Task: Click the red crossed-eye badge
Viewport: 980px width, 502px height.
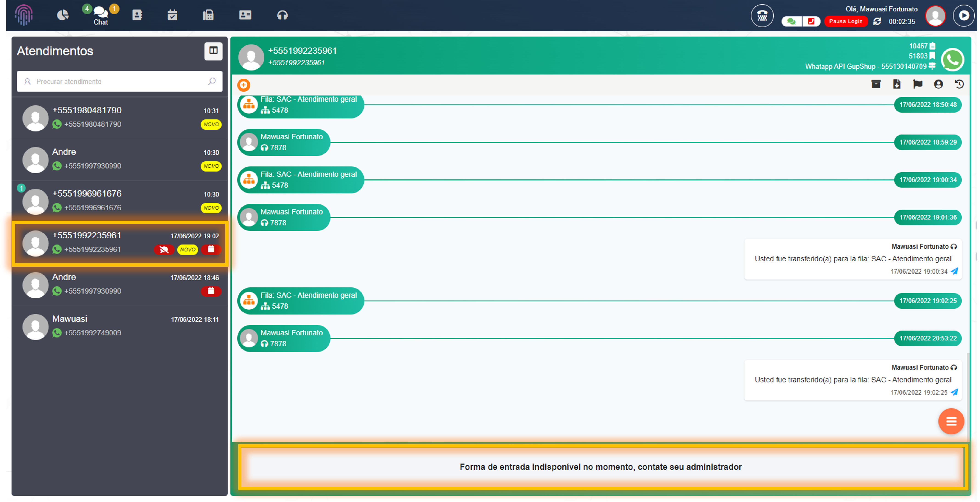Action: pyautogui.click(x=164, y=250)
